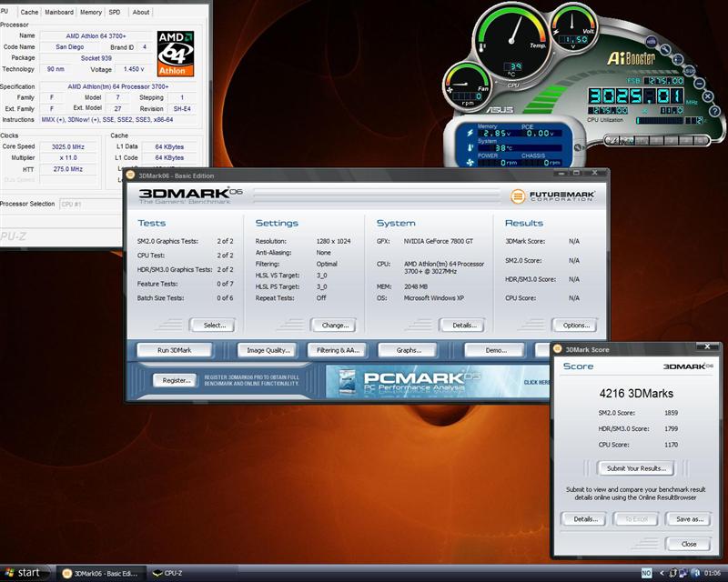This screenshot has width=728, height=582.
Task: Click the AMD Athlon 64 logo in CPU-Z
Action: pyautogui.click(x=175, y=54)
